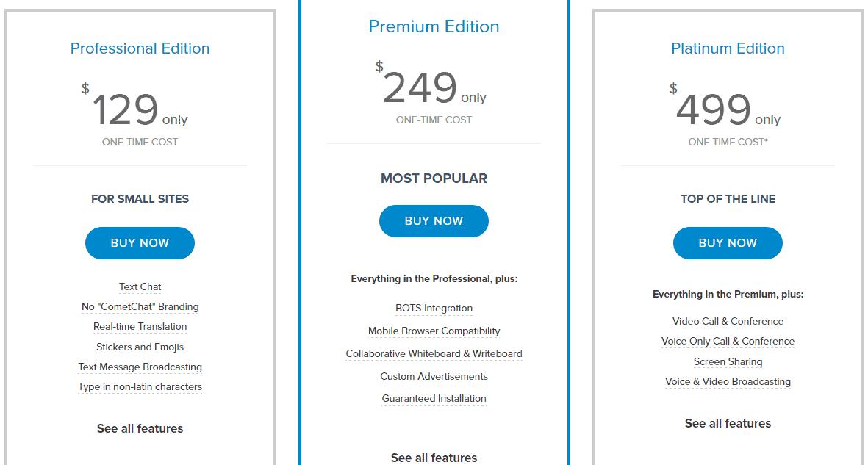Screen dimensions: 868x465
Task: Click the Premium Edition title
Action: tap(434, 26)
